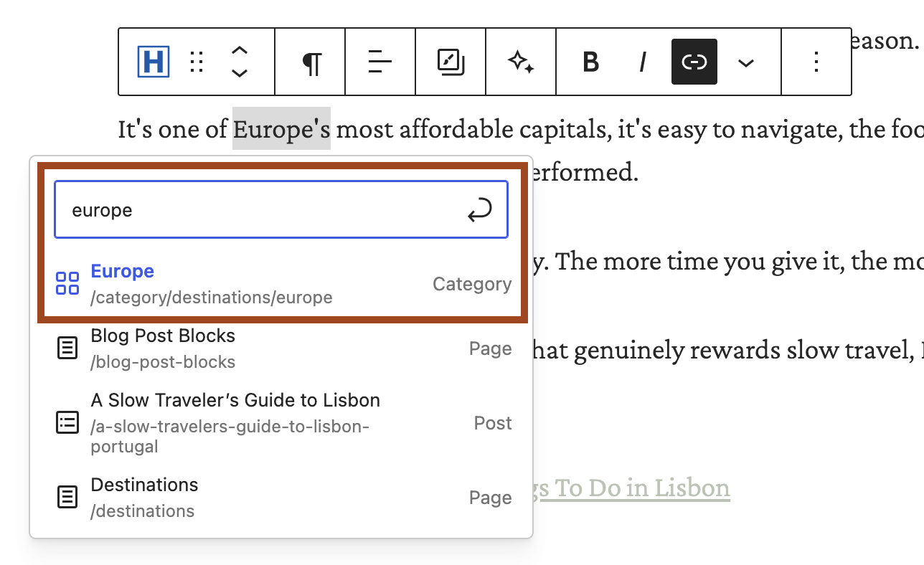Toggle bold formatting
Viewport: 924px width, 565px height.
click(590, 62)
